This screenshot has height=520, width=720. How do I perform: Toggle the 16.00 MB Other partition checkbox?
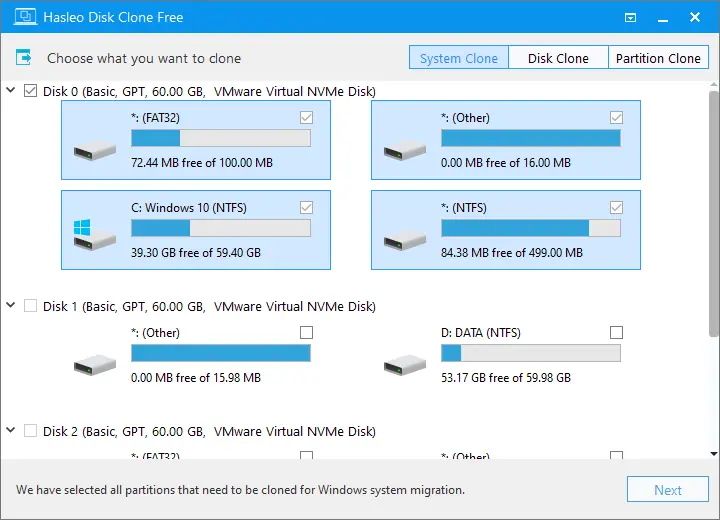click(616, 118)
